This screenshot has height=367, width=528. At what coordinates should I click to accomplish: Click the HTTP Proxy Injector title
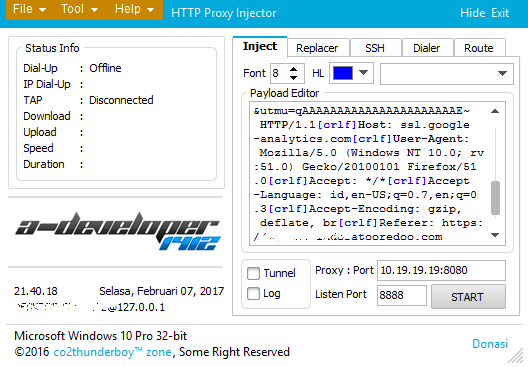(224, 13)
